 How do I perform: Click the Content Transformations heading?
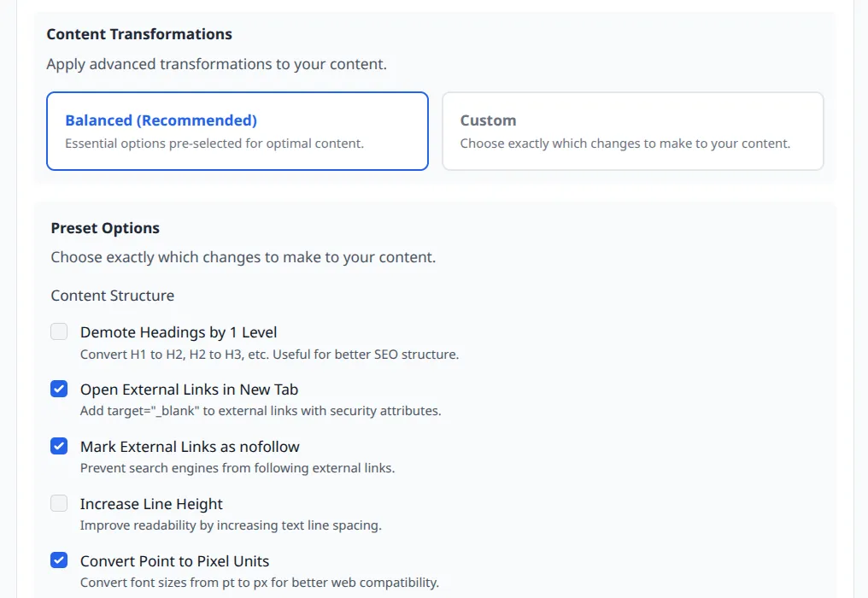(x=139, y=34)
